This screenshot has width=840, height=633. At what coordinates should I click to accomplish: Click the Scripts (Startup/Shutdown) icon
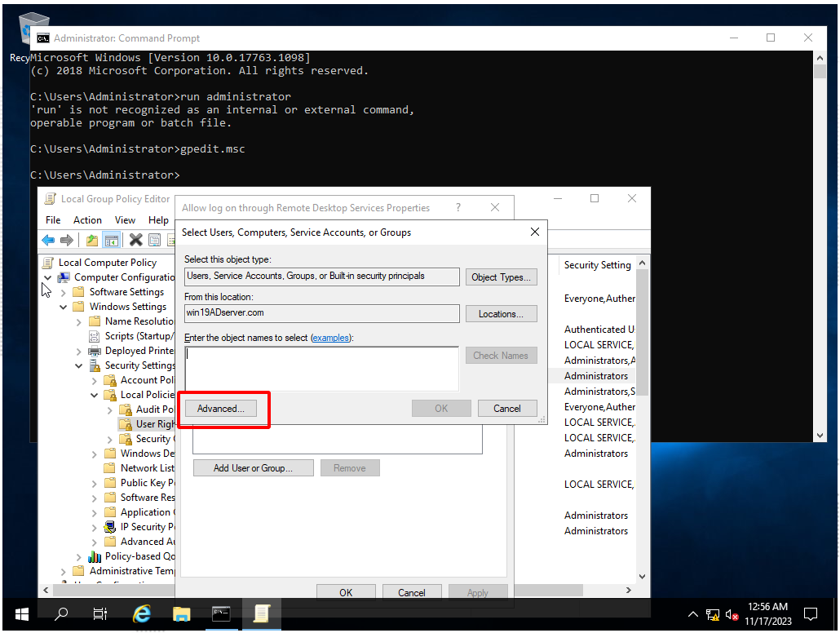tap(95, 336)
